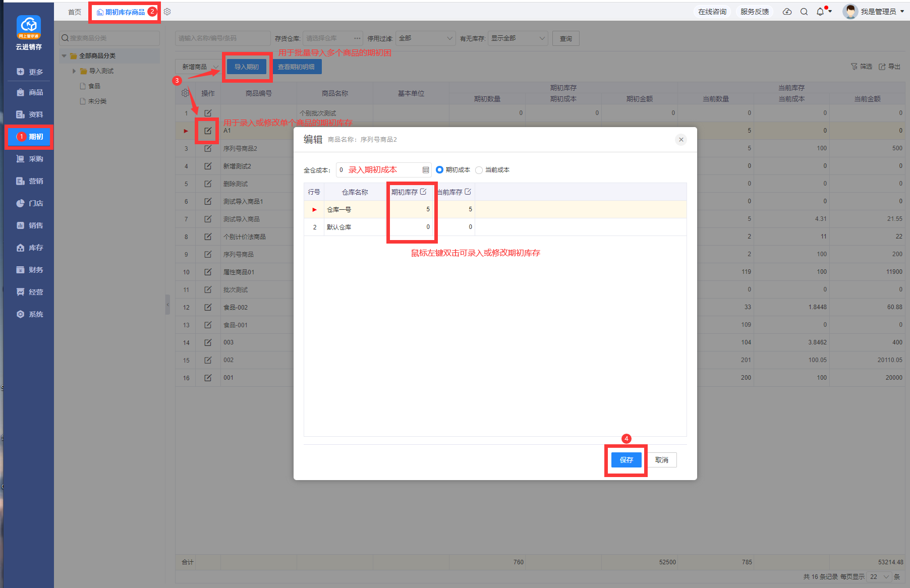Click edit icon beside 期初库存 column header
Image resolution: width=910 pixels, height=588 pixels.
[x=423, y=192]
